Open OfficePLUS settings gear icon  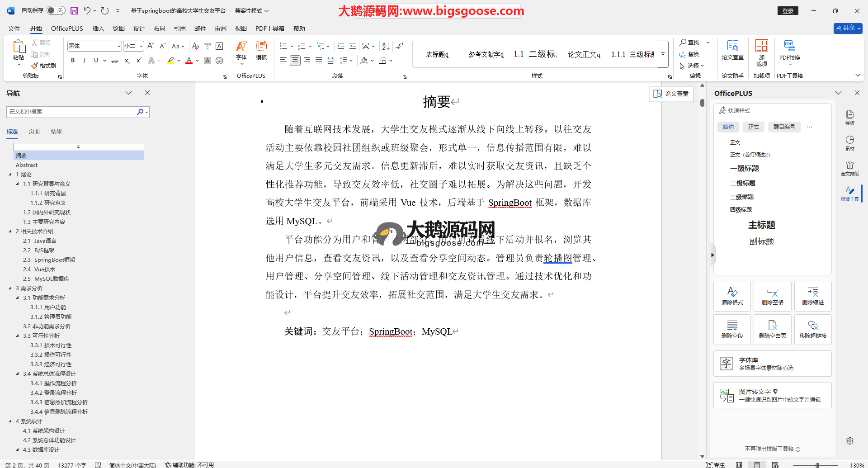[849, 441]
